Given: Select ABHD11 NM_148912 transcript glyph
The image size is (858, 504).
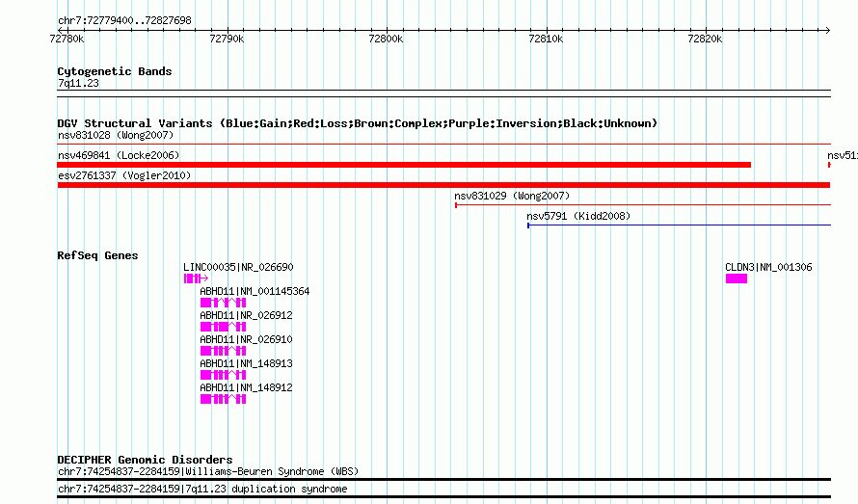Looking at the screenshot, I should pos(224,399).
